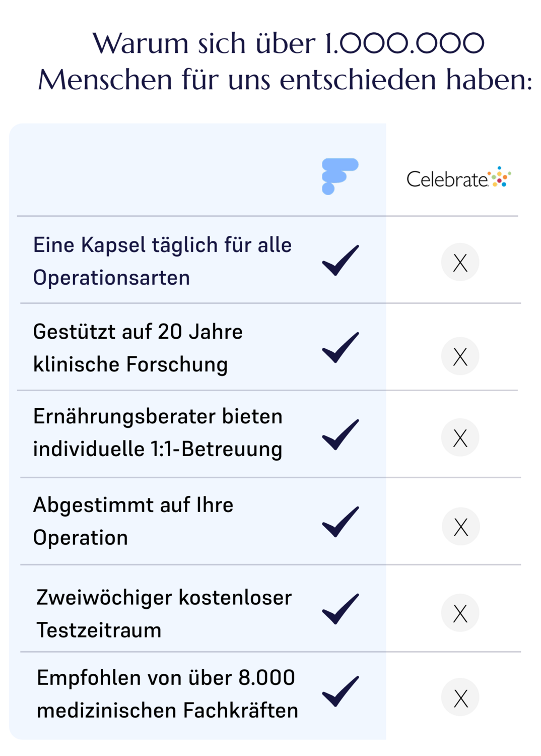Click checkmark beside Empfohlen von über 8.000
This screenshot has height=756, width=541.
pyautogui.click(x=341, y=691)
